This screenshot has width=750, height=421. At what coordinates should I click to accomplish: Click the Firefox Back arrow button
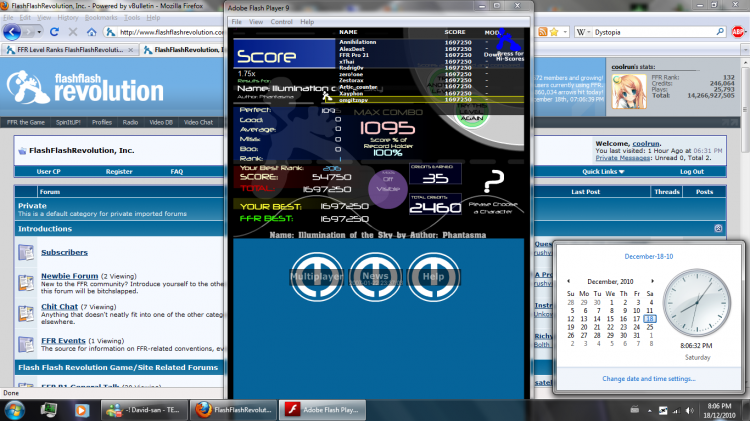tap(12, 32)
